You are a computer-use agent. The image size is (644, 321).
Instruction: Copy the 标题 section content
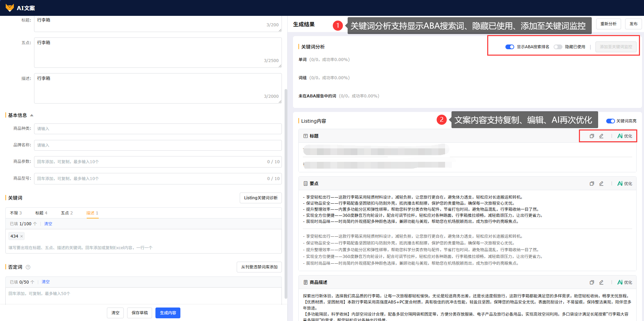tap(591, 136)
